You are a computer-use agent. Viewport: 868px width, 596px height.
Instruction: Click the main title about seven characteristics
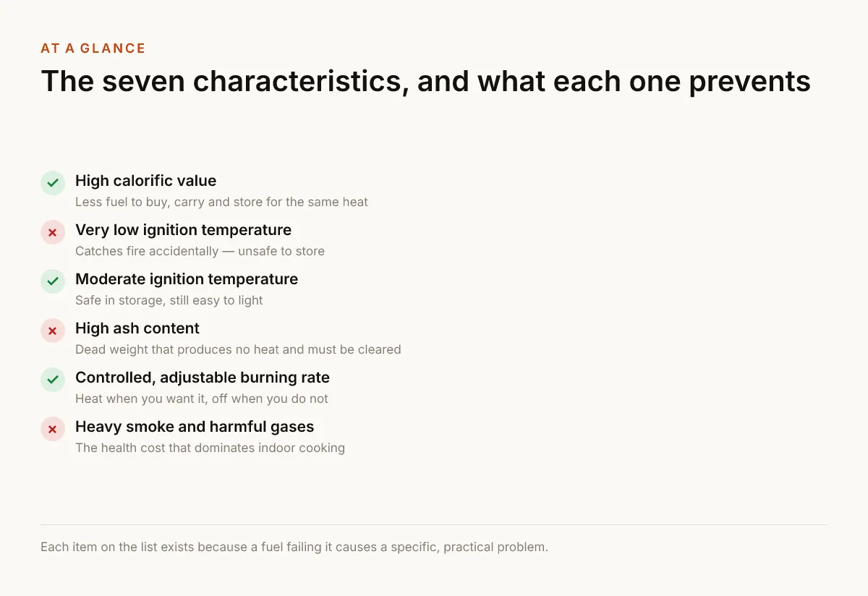pos(425,81)
